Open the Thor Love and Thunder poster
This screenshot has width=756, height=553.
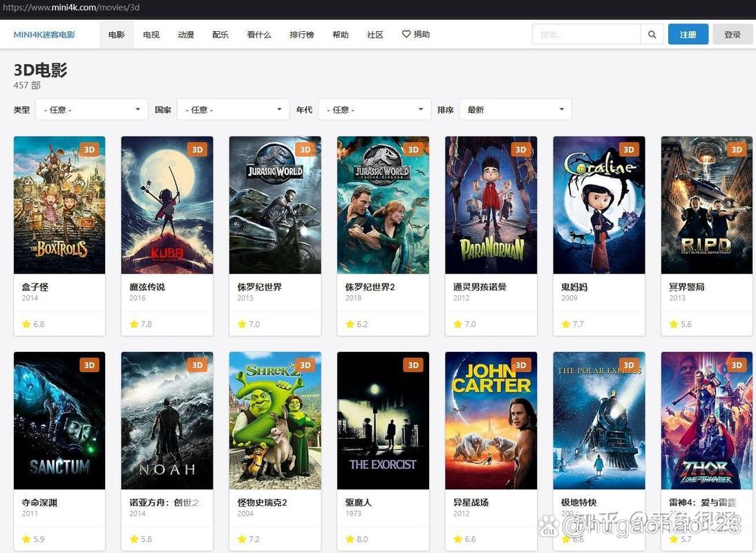point(707,420)
